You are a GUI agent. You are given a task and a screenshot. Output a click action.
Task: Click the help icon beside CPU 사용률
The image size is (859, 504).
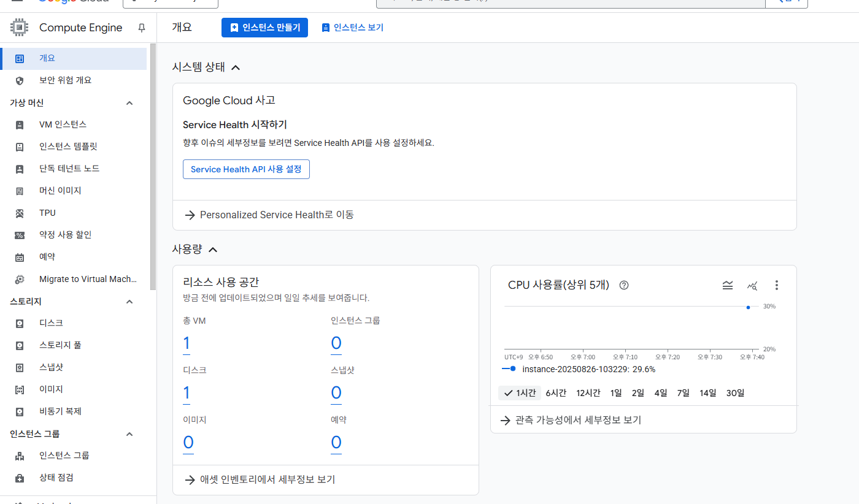click(624, 285)
